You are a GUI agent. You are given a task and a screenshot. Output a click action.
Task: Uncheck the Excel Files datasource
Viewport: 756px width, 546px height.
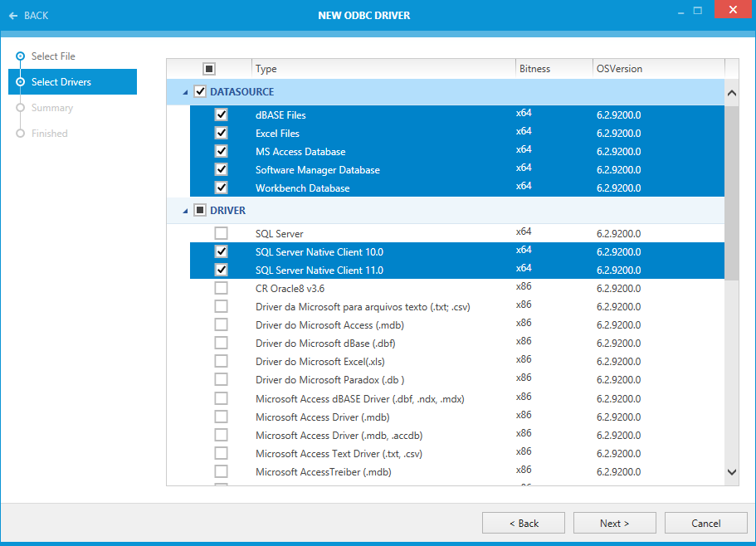pyautogui.click(x=221, y=132)
